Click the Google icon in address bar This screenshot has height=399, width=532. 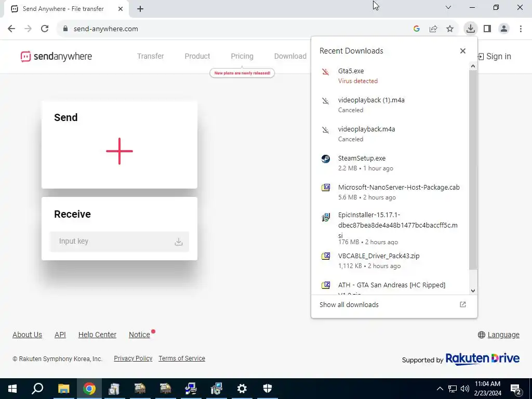[x=417, y=29]
